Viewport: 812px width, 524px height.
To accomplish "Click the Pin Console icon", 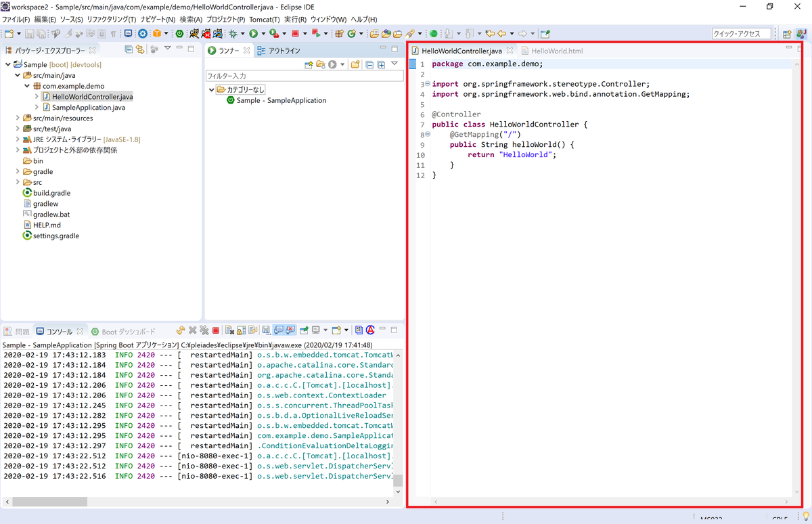I will coord(304,330).
